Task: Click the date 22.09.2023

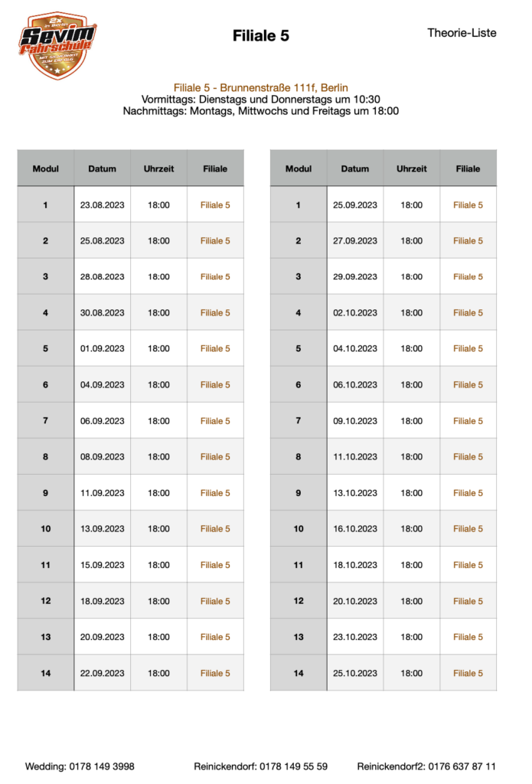Action: (x=102, y=674)
